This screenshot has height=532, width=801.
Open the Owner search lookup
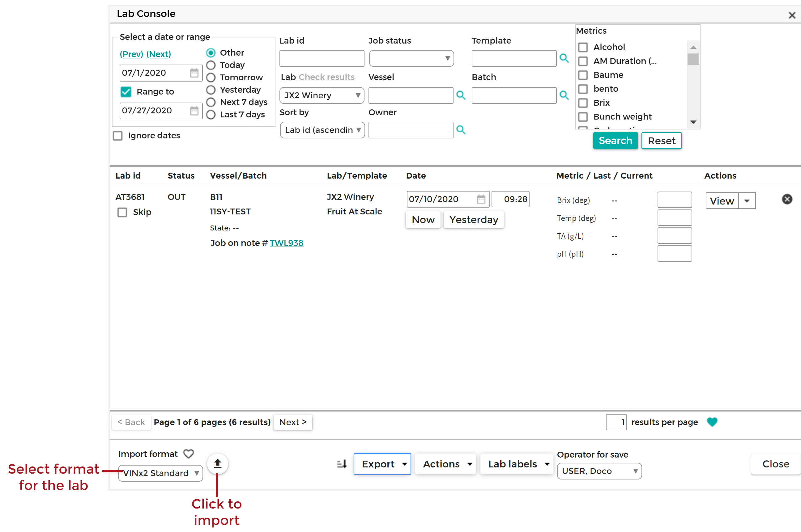coord(461,130)
